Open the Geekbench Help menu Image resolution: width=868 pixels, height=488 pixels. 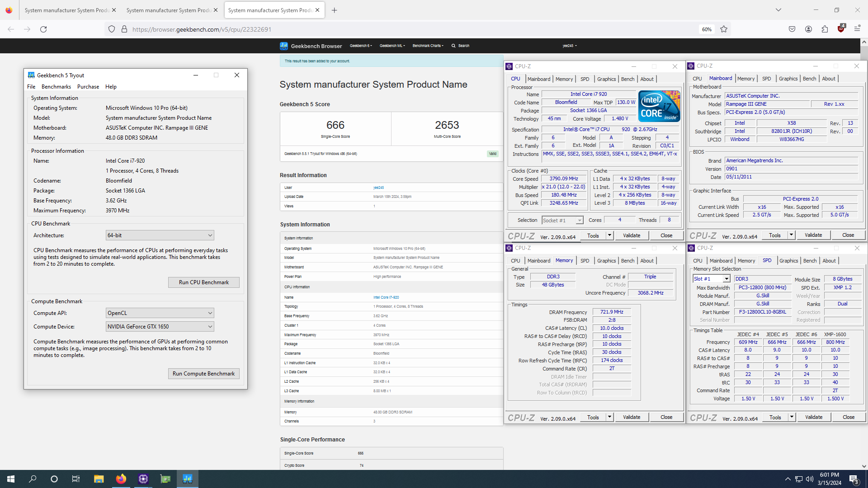[x=111, y=87]
